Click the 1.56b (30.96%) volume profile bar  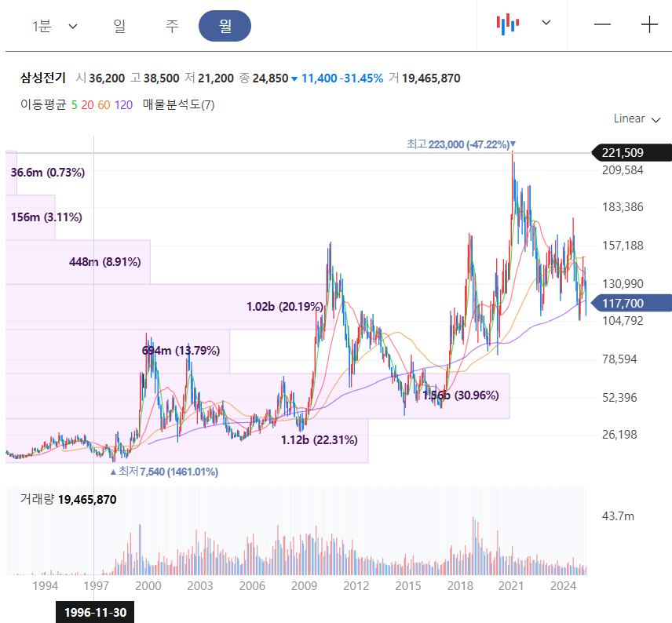click(257, 395)
